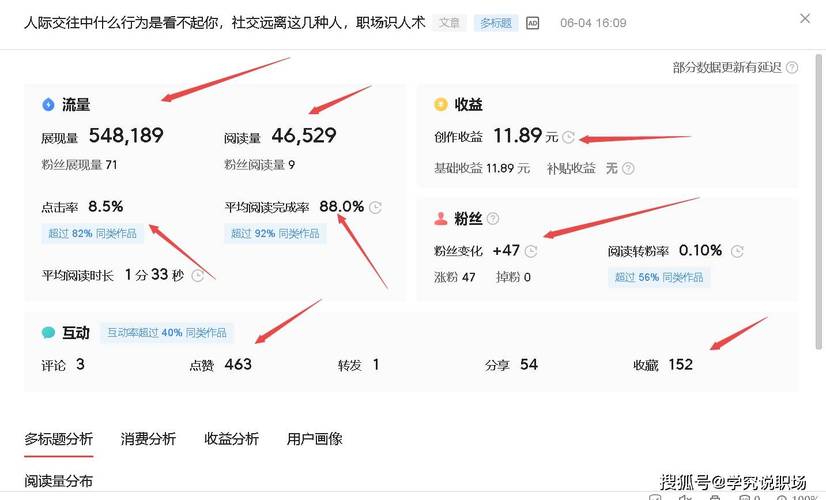Viewport: 826px width, 500px height.
Task: Click the green 互动 chat bubble icon
Action: coord(48,332)
